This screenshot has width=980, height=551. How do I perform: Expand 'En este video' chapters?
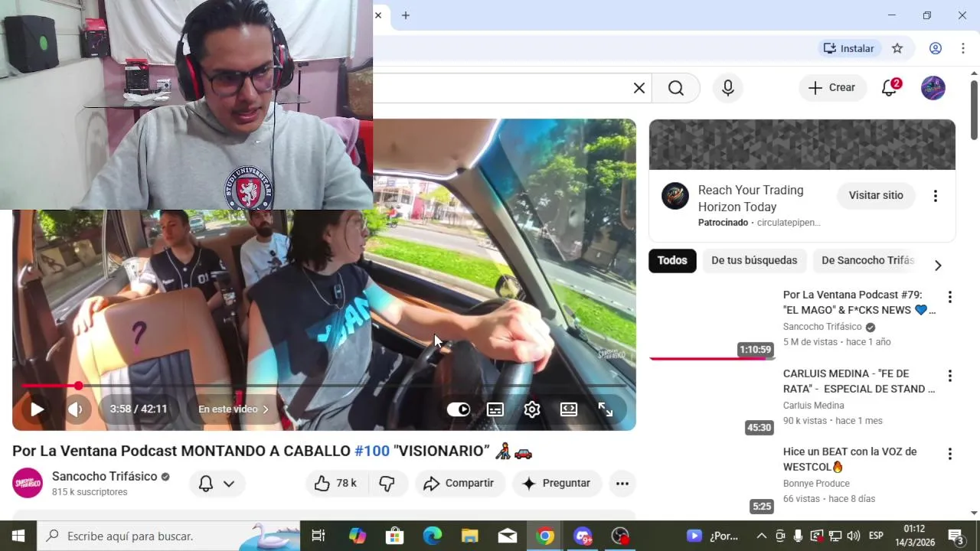coord(234,409)
